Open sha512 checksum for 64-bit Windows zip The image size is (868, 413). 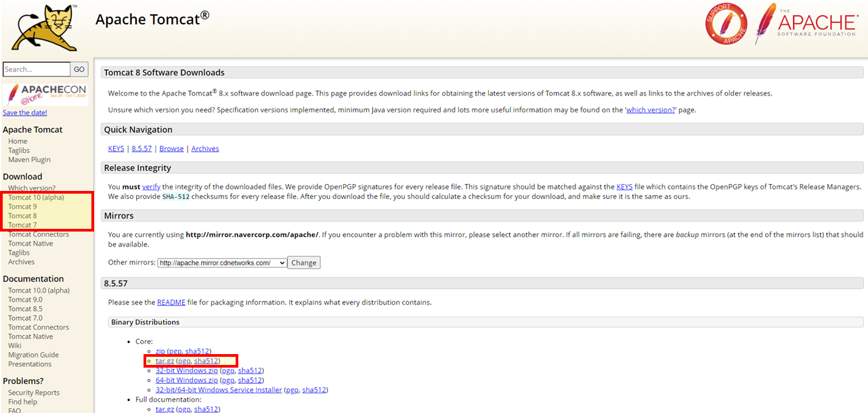pyautogui.click(x=250, y=381)
